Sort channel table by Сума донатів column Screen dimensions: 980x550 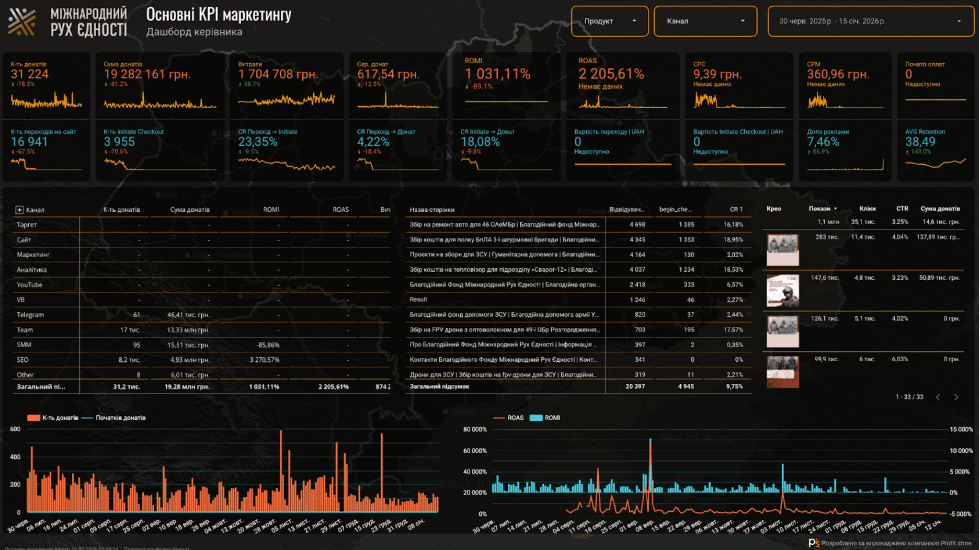click(x=189, y=210)
